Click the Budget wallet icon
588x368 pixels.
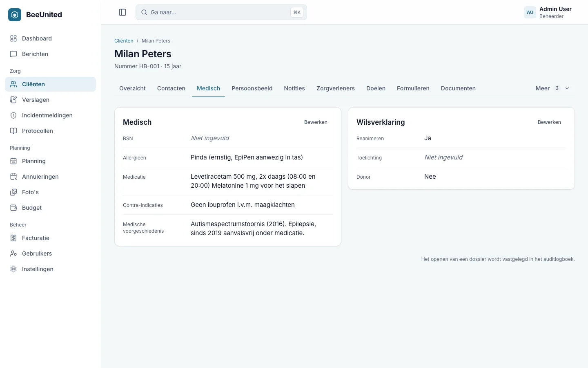[13, 208]
